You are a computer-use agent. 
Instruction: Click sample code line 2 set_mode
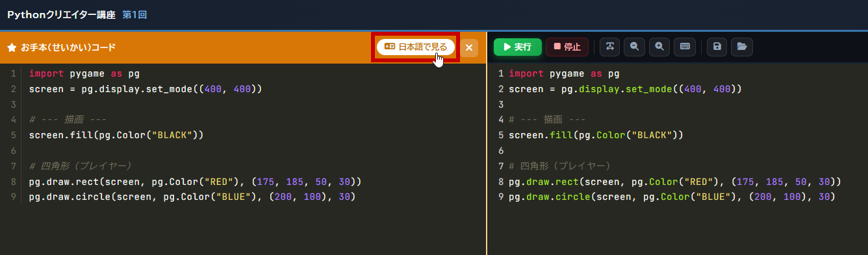pyautogui.click(x=146, y=89)
